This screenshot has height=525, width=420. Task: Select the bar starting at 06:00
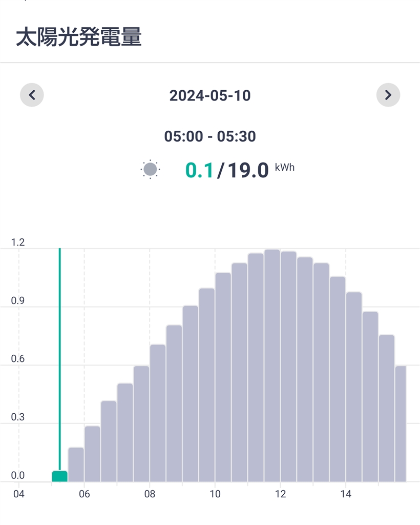(92, 454)
